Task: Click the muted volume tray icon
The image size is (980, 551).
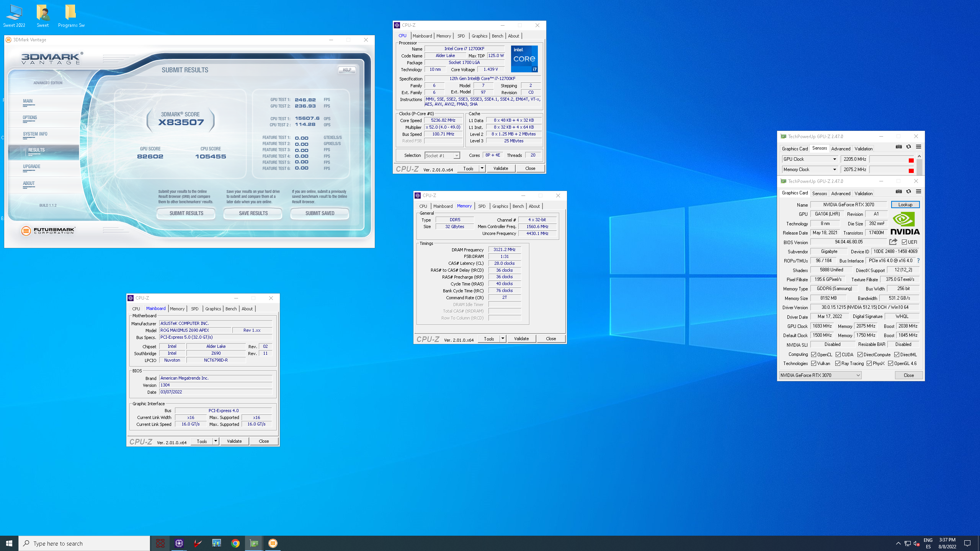Action: (x=916, y=543)
